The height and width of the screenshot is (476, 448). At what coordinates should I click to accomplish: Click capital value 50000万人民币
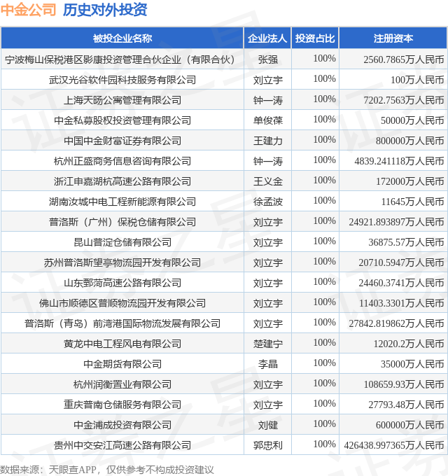point(412,120)
